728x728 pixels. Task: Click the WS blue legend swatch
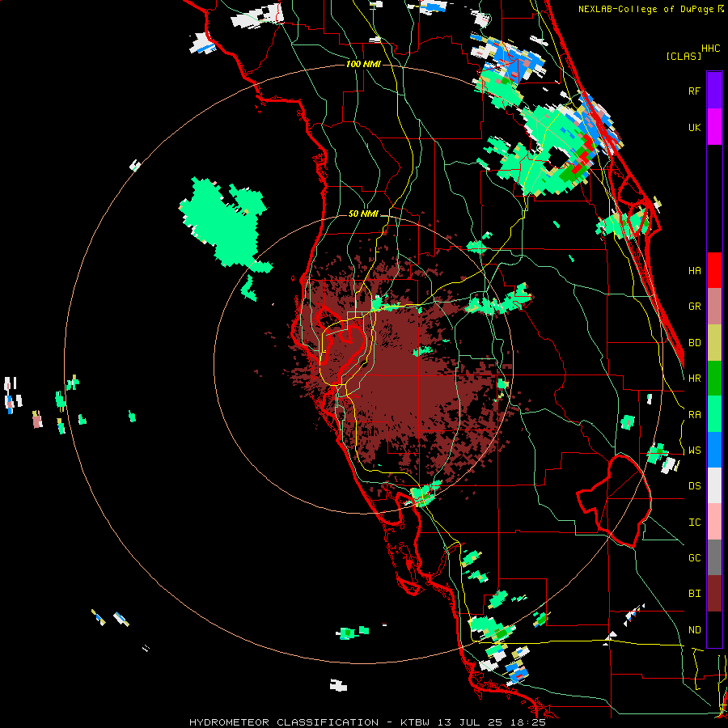[714, 450]
